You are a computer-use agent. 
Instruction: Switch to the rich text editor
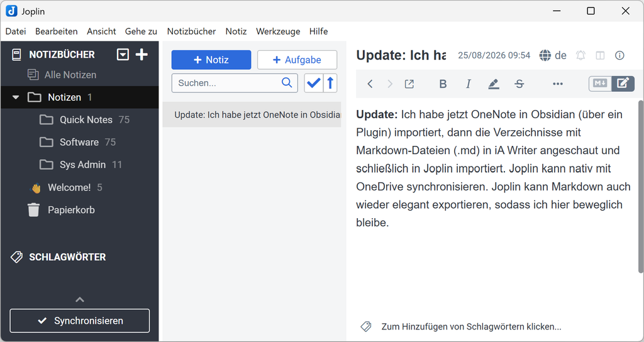click(623, 84)
